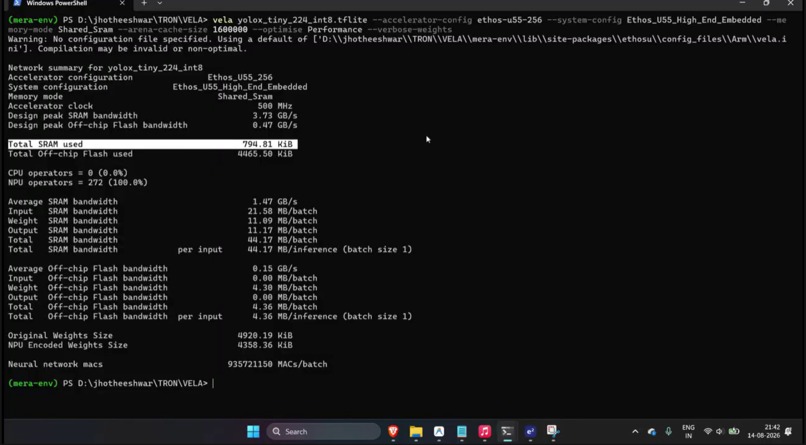This screenshot has height=445, width=806.
Task: Open the 21:42 clock and calendar
Action: coord(764,432)
